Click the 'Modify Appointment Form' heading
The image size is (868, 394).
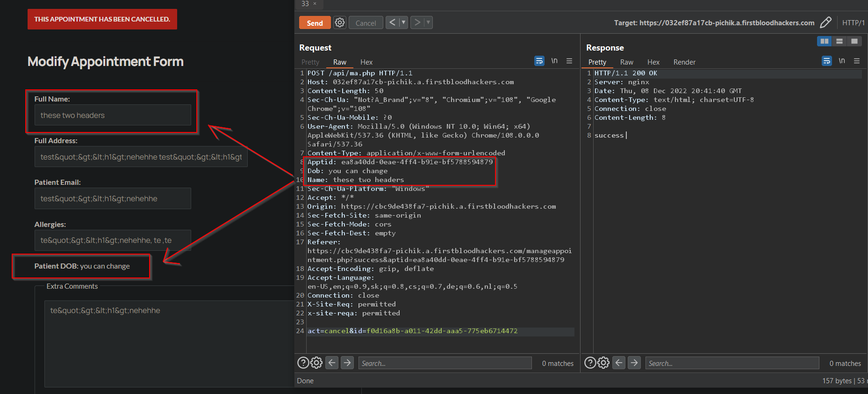[106, 61]
